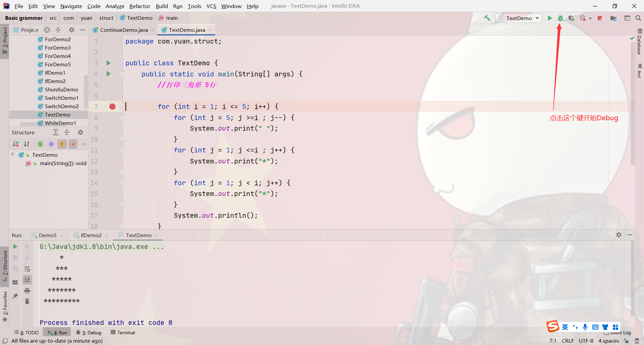644x345 pixels.
Task: Run TextDemo with coverage
Action: pos(571,18)
